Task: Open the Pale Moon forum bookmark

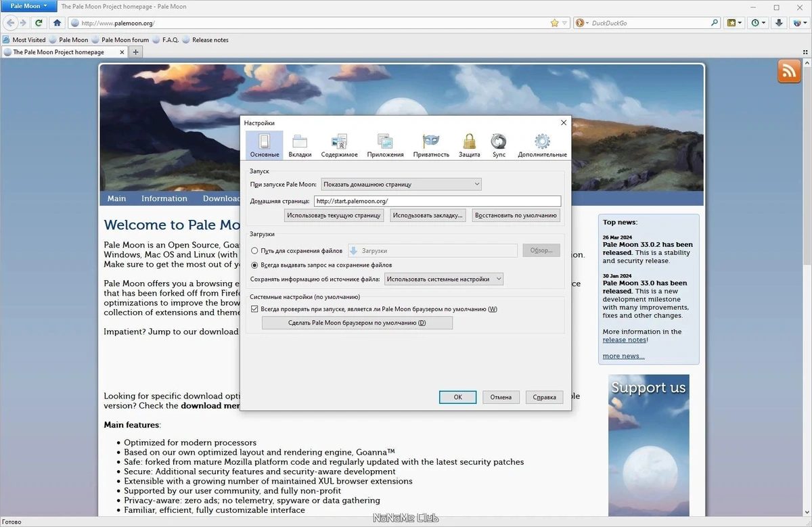Action: [120, 40]
